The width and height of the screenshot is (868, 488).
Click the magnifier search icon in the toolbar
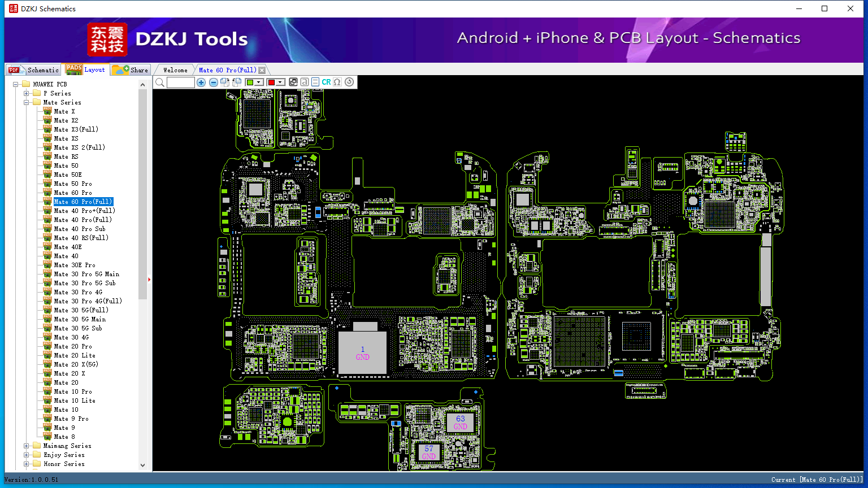click(x=160, y=82)
